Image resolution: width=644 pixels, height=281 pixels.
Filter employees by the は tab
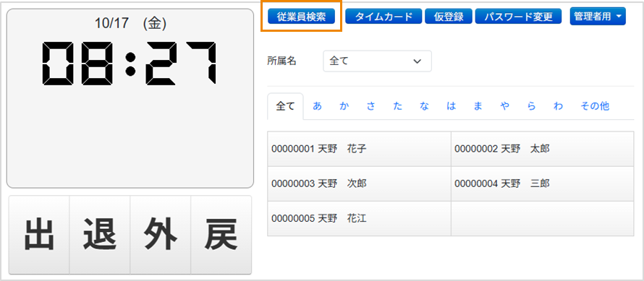click(x=452, y=106)
